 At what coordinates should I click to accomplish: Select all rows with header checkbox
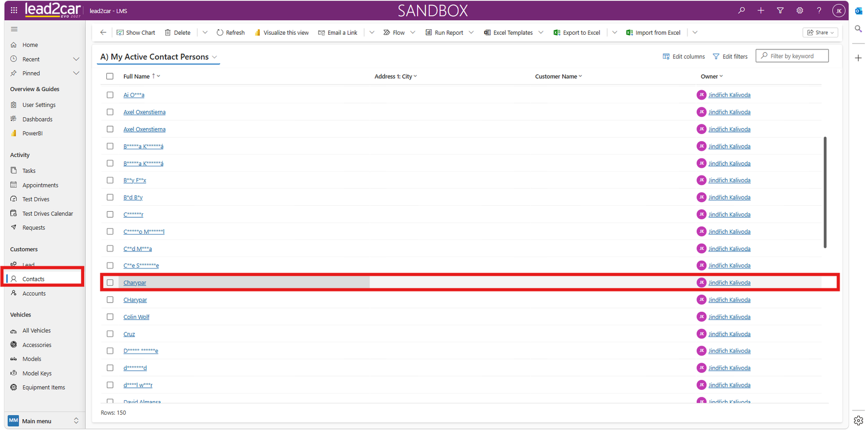(110, 77)
